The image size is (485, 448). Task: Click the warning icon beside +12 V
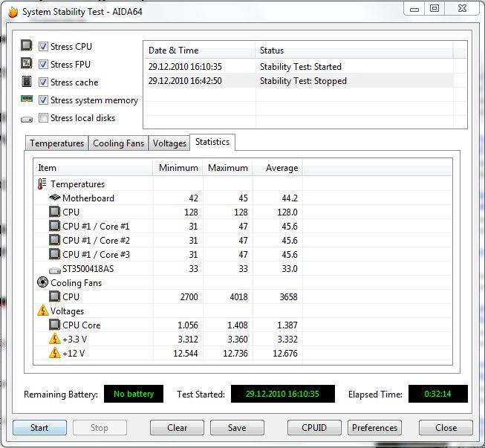tap(54, 353)
